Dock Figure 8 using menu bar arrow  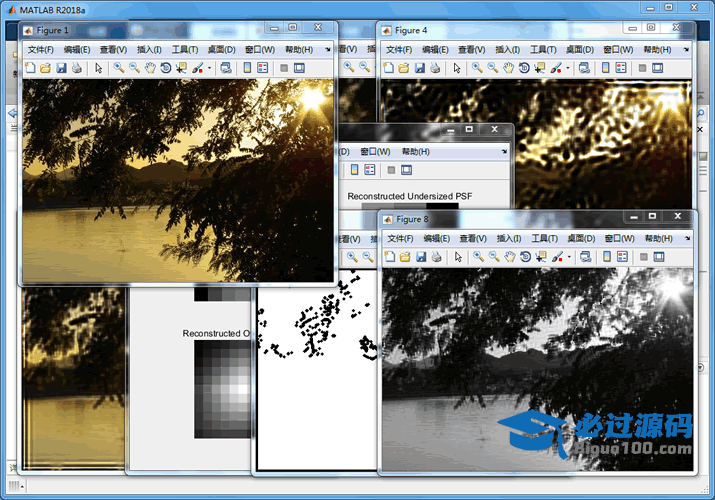pyautogui.click(x=688, y=238)
